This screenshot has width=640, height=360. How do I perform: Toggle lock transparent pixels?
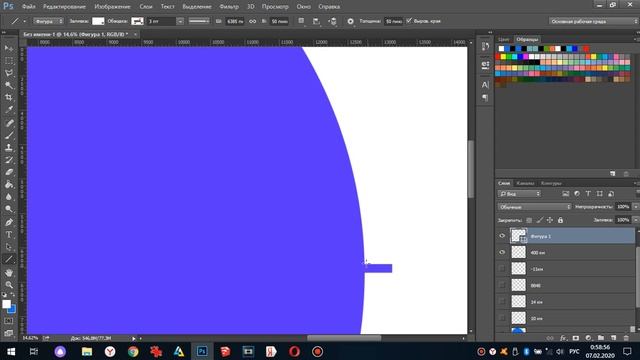529,220
